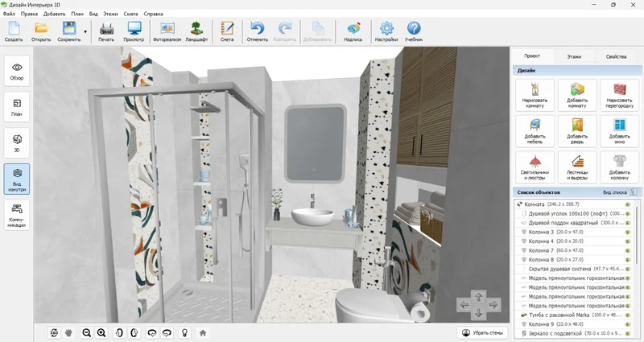Select the Проект tab
644x342 pixels.
click(532, 56)
